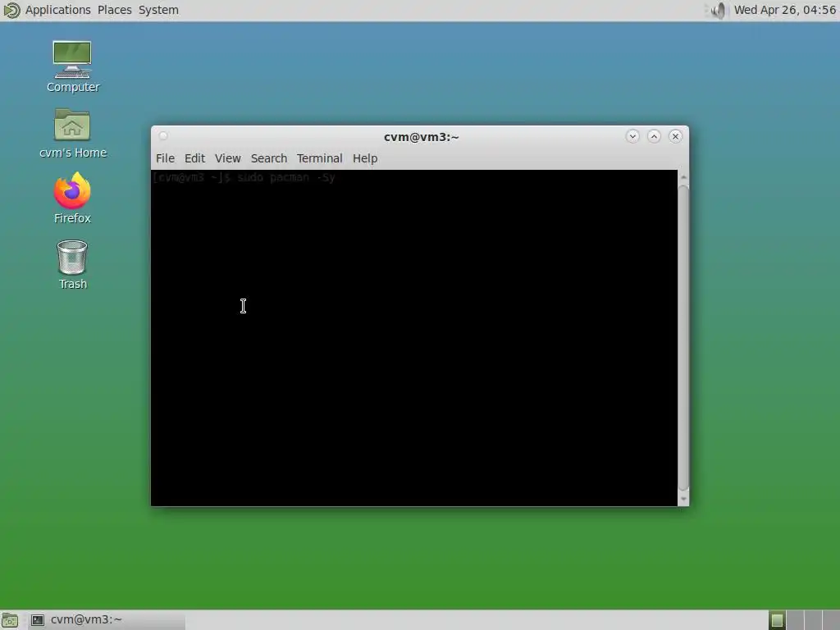The height and width of the screenshot is (630, 840).
Task: Open the terminal's File menu
Action: click(165, 158)
